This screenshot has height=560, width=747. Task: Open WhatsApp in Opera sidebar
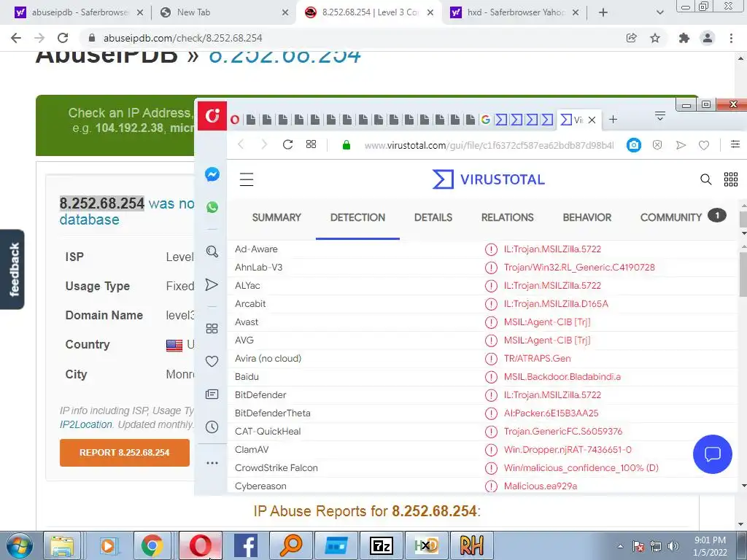(x=212, y=207)
